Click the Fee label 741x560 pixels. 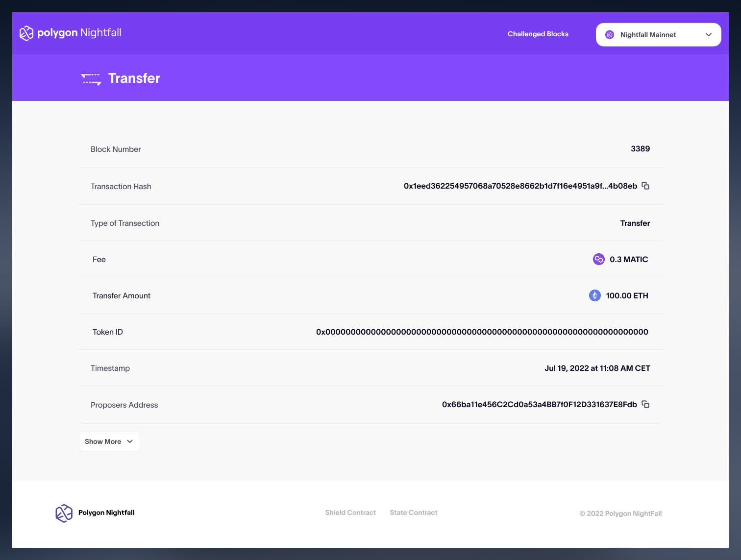coord(99,259)
